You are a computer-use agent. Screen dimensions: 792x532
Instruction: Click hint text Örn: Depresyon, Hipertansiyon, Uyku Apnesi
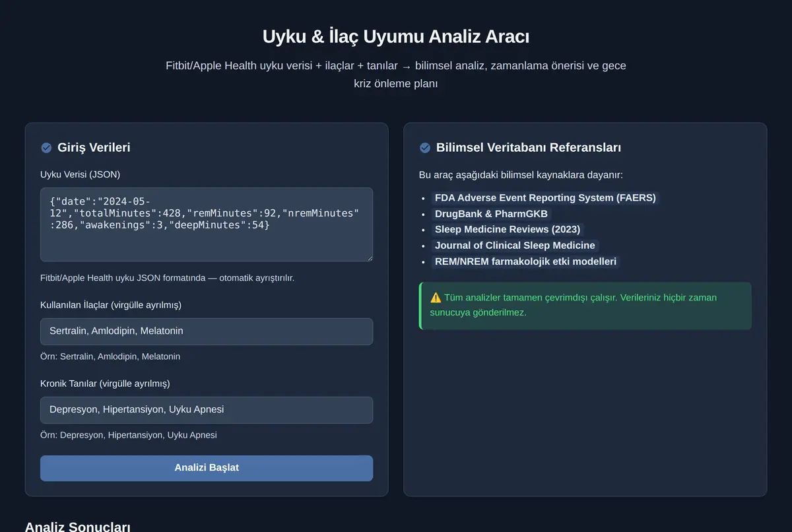click(129, 435)
